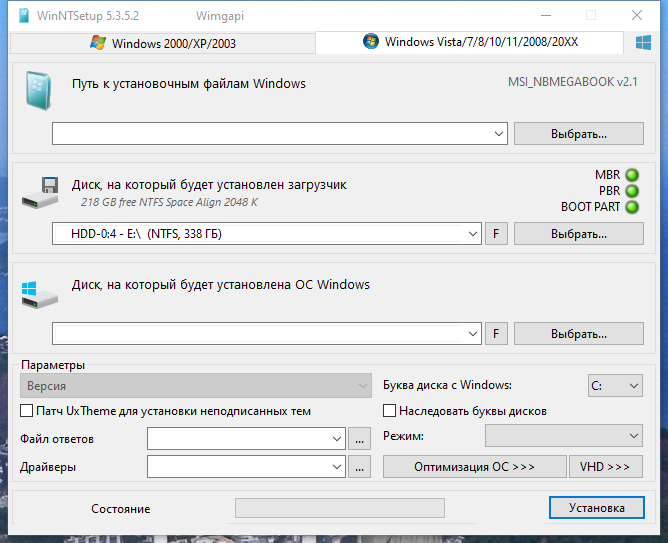Click the green BOOT PART status indicator
The image size is (668, 543).
pos(632,207)
